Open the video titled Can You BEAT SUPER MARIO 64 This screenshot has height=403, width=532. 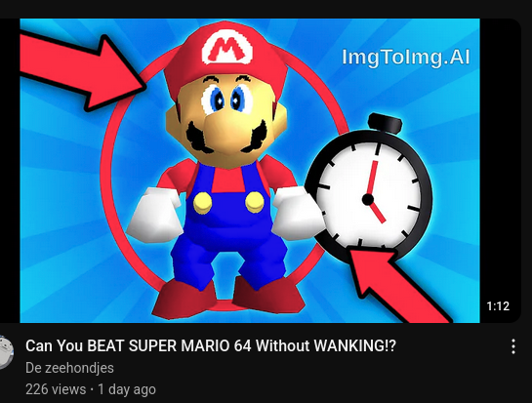[x=210, y=346]
